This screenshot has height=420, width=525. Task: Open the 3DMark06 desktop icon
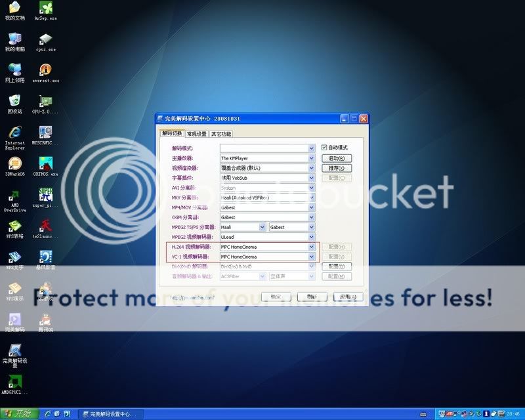click(x=14, y=164)
